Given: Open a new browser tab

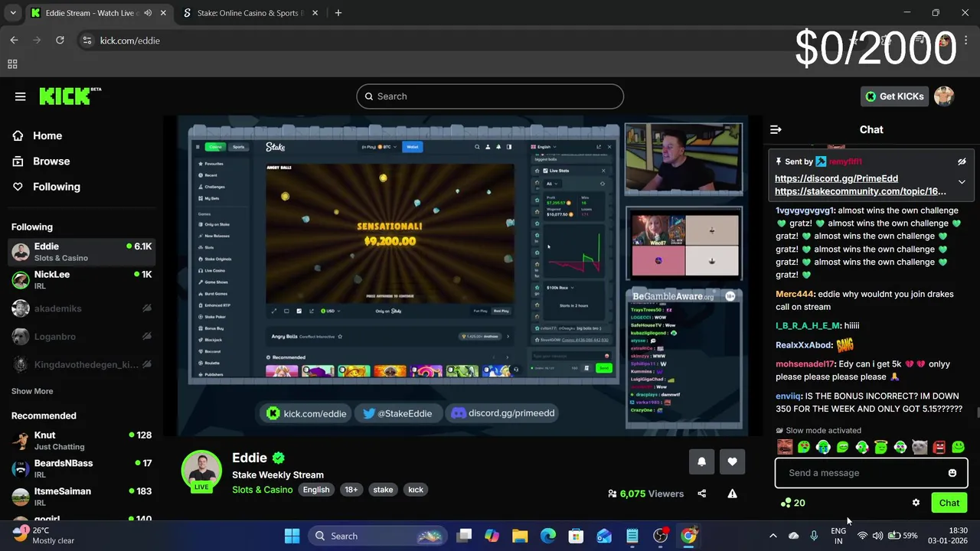Looking at the screenshot, I should pos(338,12).
